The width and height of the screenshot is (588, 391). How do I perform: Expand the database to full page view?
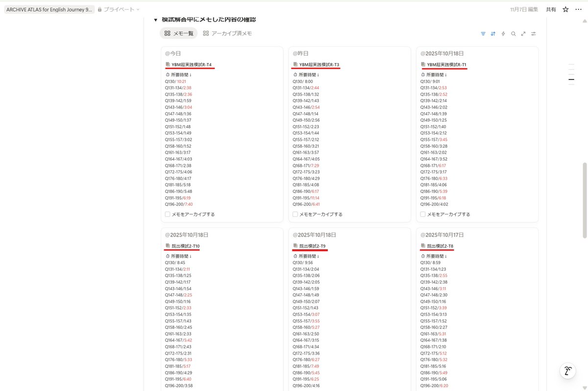[x=523, y=34]
